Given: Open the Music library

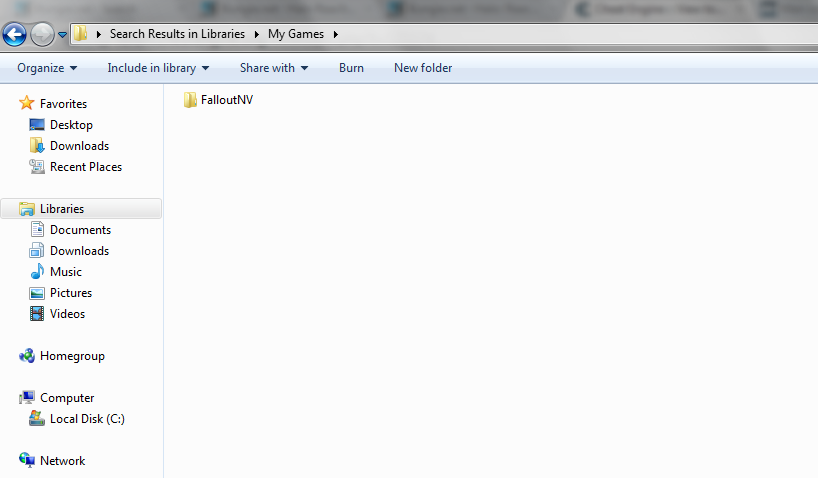Looking at the screenshot, I should tap(66, 272).
